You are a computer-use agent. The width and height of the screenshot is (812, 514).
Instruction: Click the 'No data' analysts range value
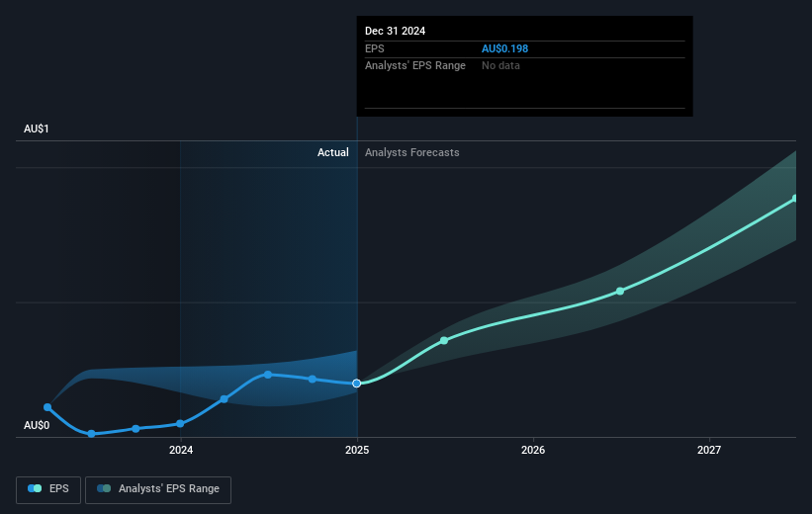500,66
